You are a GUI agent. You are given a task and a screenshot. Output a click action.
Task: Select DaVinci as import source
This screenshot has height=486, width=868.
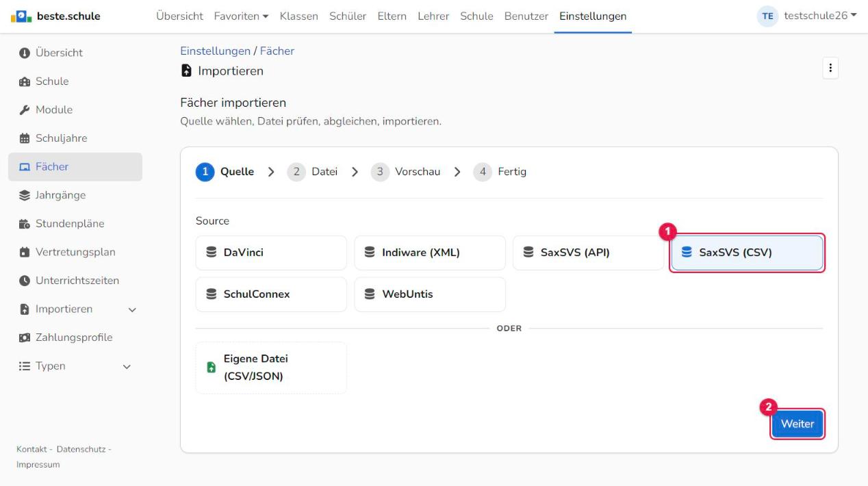(271, 253)
